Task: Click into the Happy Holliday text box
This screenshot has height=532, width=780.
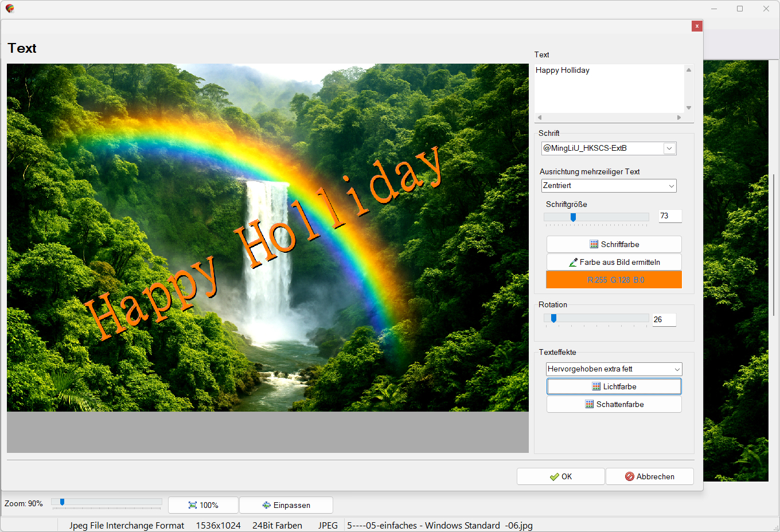Action: pyautogui.click(x=608, y=89)
